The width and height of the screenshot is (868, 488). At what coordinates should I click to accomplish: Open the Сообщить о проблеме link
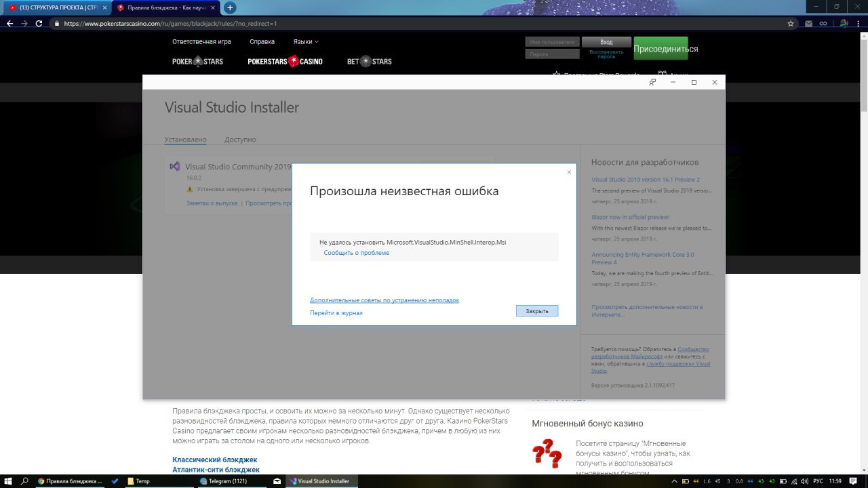pyautogui.click(x=357, y=253)
